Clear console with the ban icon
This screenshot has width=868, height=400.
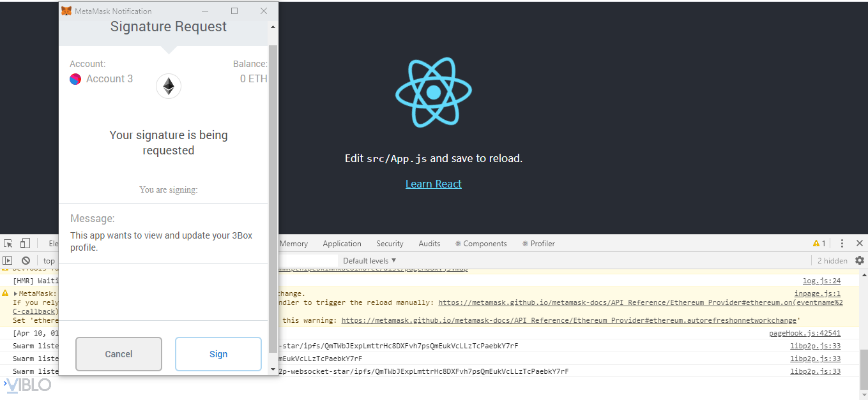[26, 260]
